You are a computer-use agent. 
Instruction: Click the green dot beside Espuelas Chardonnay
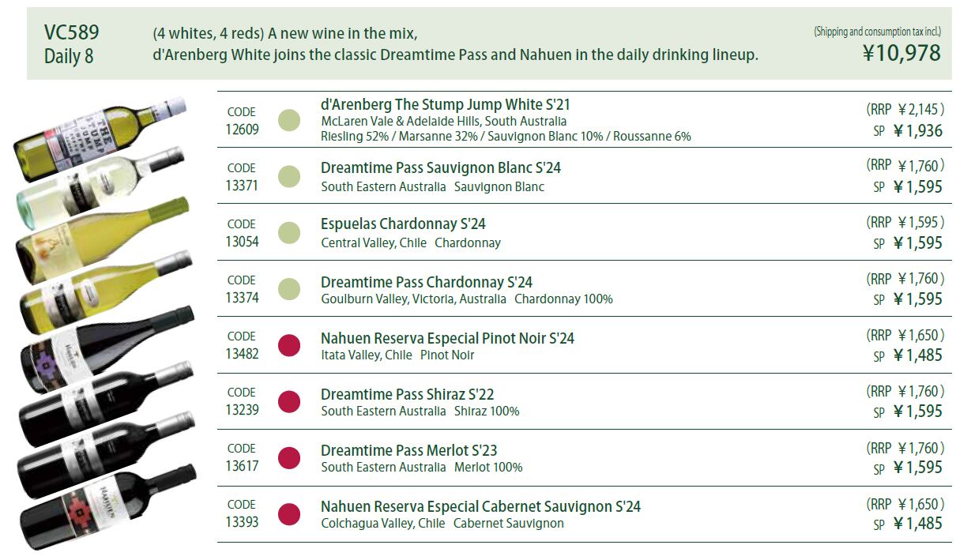[x=289, y=233]
